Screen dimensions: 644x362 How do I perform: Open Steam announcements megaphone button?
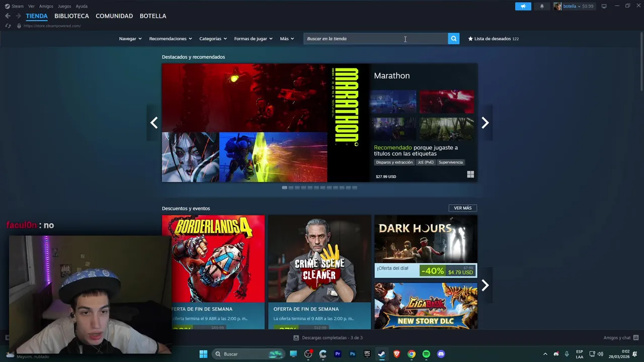coord(523,6)
